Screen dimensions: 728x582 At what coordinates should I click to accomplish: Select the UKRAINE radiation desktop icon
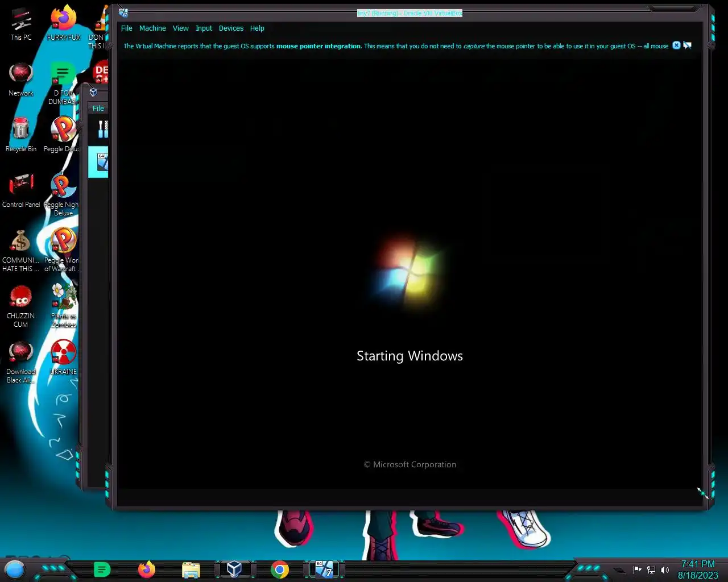coord(64,357)
